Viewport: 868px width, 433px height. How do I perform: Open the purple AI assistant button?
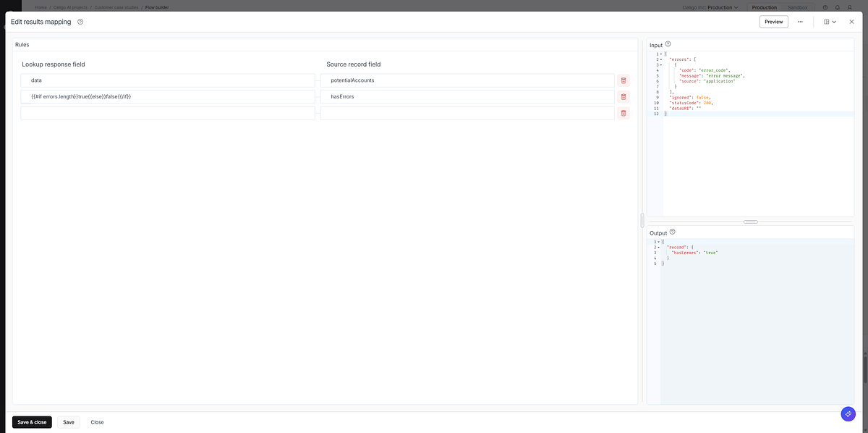(x=848, y=413)
